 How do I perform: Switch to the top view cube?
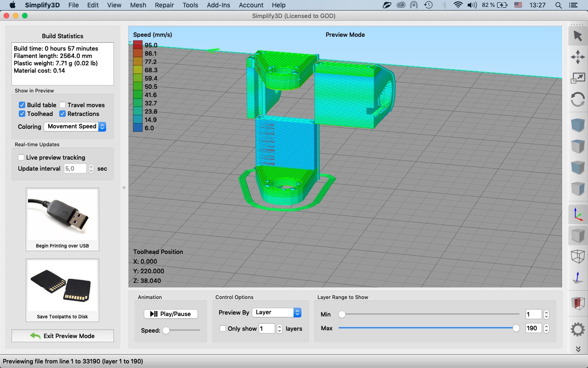point(577,146)
